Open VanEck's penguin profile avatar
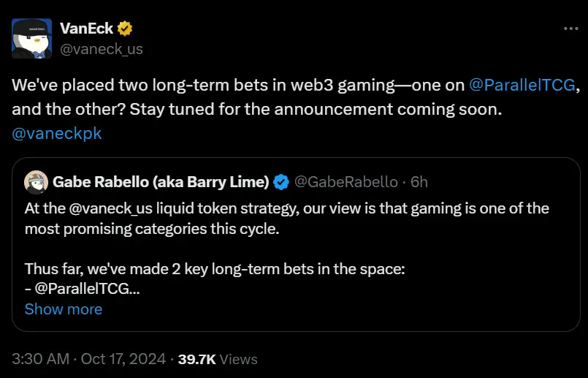 (31, 39)
